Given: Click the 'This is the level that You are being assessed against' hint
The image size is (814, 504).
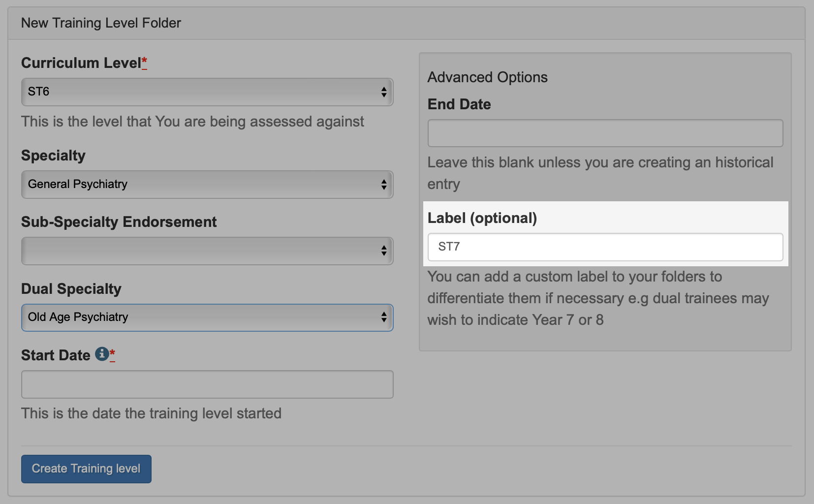Looking at the screenshot, I should (x=192, y=122).
